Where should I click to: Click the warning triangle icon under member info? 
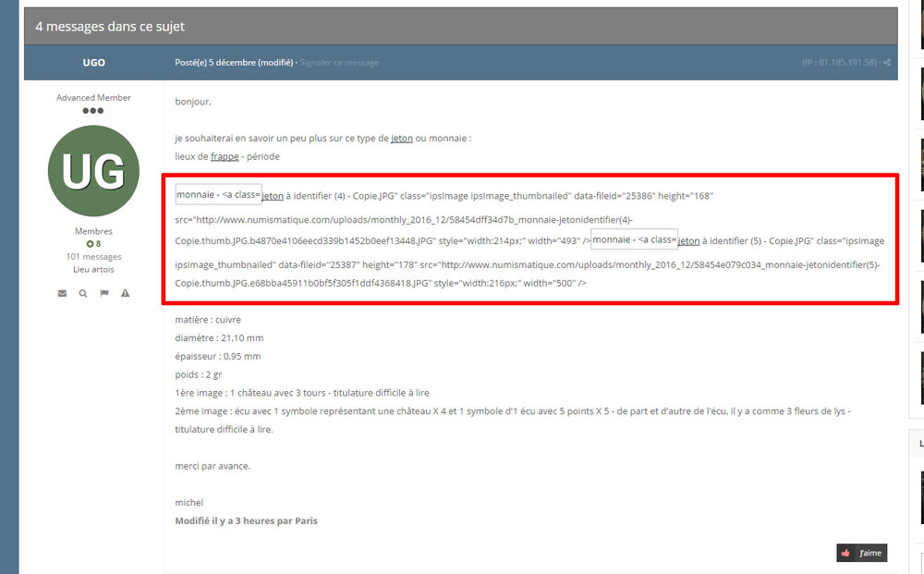[x=125, y=293]
